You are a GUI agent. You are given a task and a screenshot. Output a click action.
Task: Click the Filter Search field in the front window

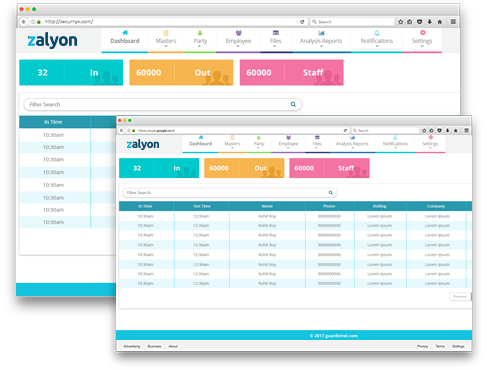[x=230, y=193]
